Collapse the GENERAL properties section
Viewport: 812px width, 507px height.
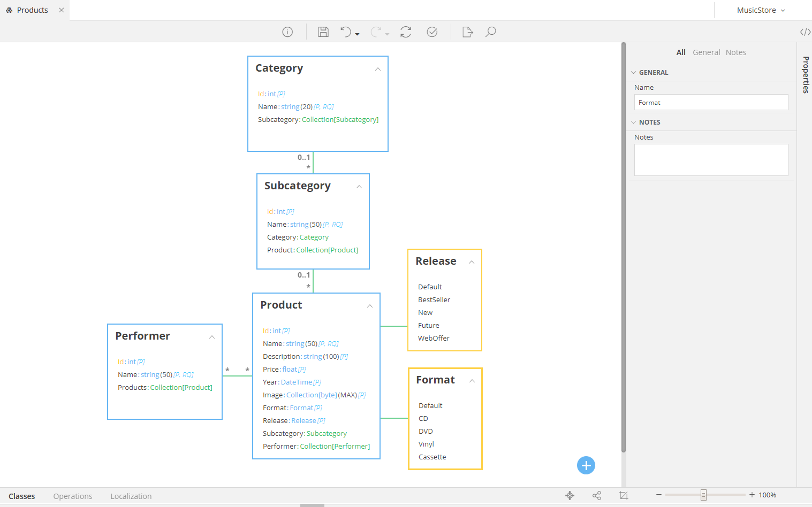click(634, 73)
